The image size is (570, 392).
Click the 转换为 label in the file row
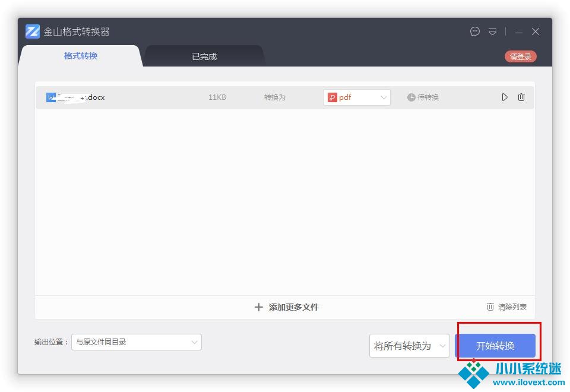pyautogui.click(x=274, y=97)
